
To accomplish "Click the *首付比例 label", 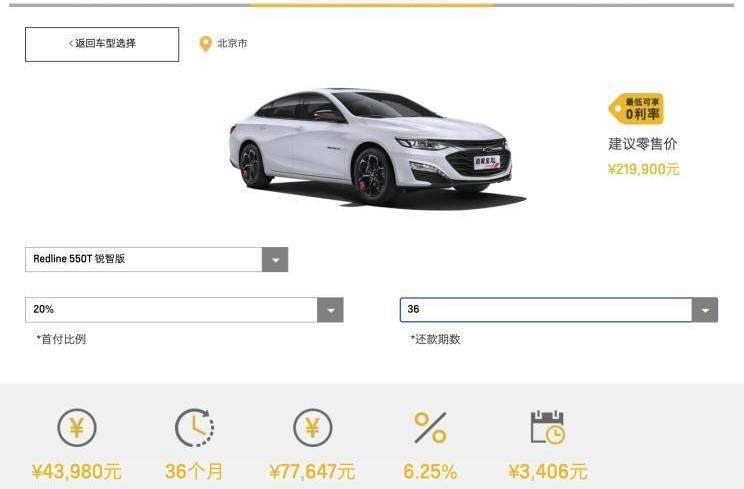I will 61,339.
